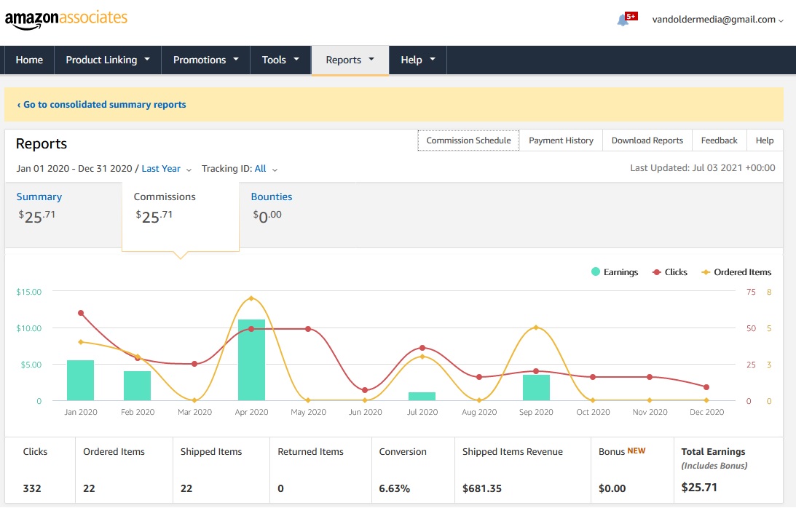
Task: Click the Amazon Associates logo
Action: [66, 19]
